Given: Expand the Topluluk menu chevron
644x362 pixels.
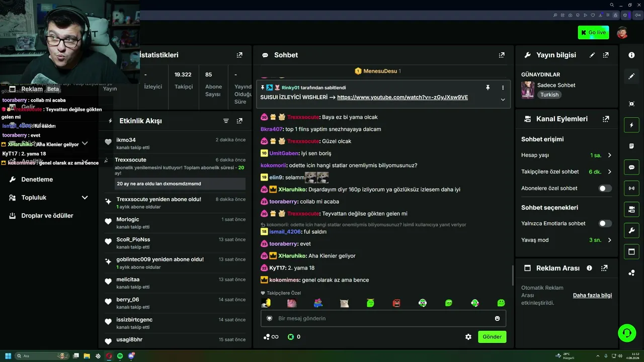Looking at the screenshot, I should coord(85,198).
